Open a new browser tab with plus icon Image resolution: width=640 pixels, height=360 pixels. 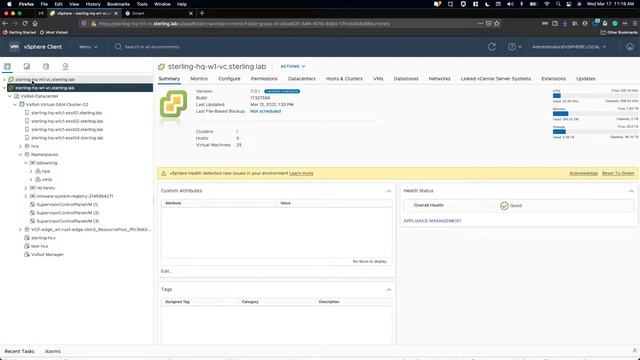202,13
